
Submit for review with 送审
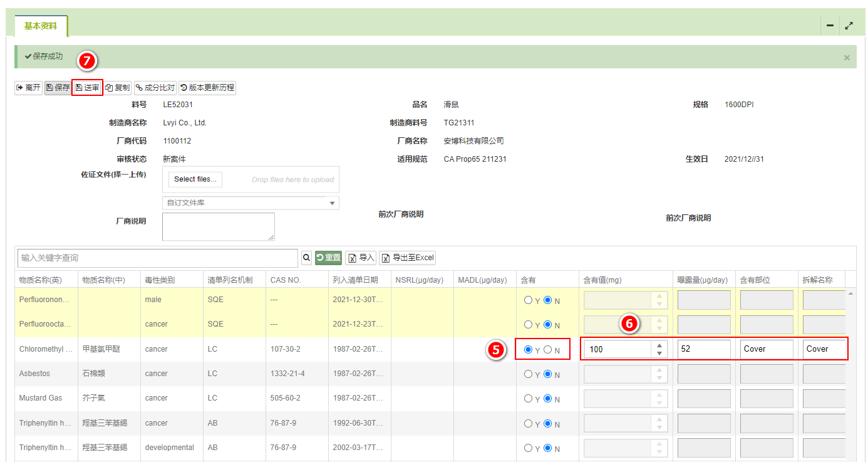click(x=87, y=88)
